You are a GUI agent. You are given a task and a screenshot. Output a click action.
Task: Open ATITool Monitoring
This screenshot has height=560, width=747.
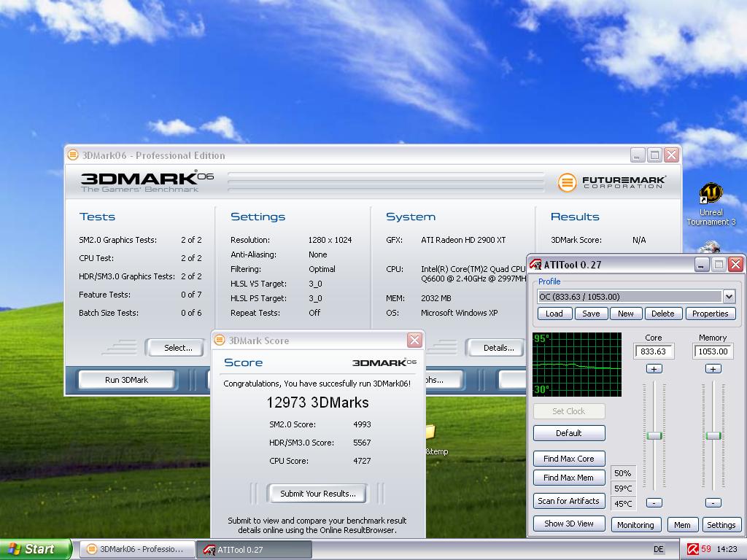(635, 525)
